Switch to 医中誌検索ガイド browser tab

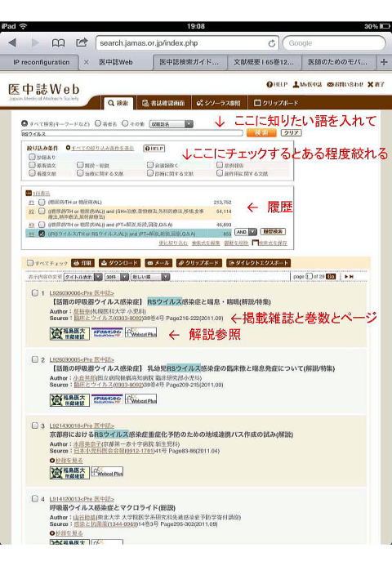pos(189,62)
